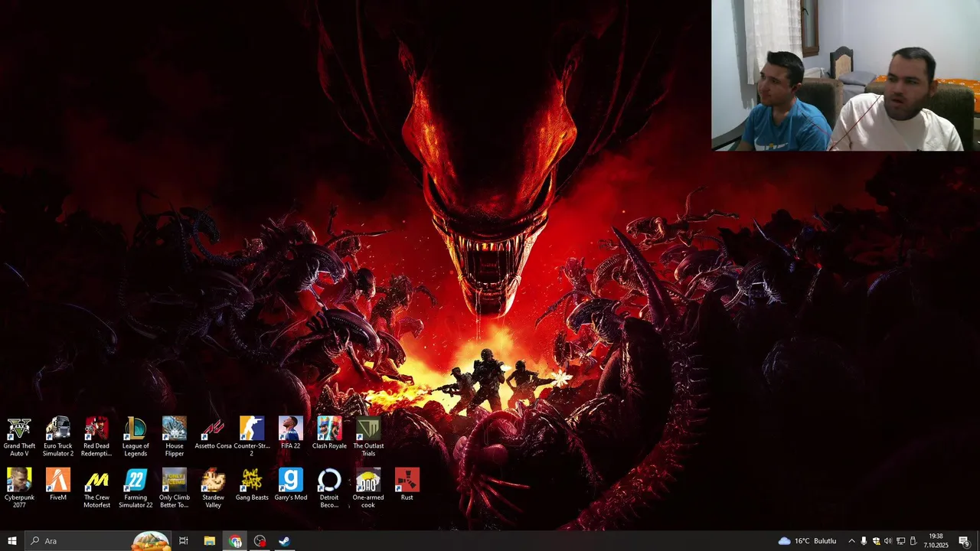Open the network tray icon

pos(900,541)
